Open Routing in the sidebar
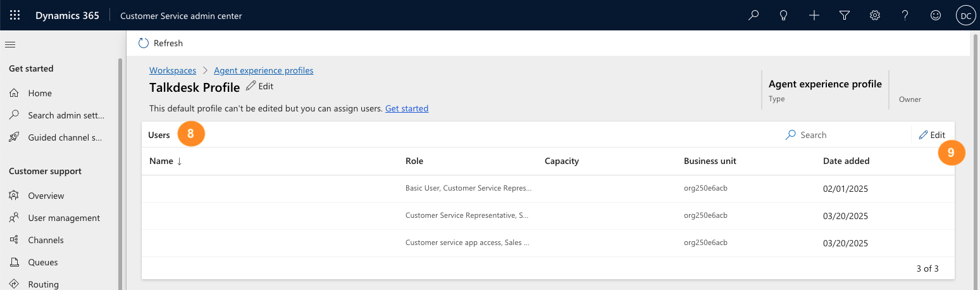Viewport: 980px width, 290px height. click(44, 284)
